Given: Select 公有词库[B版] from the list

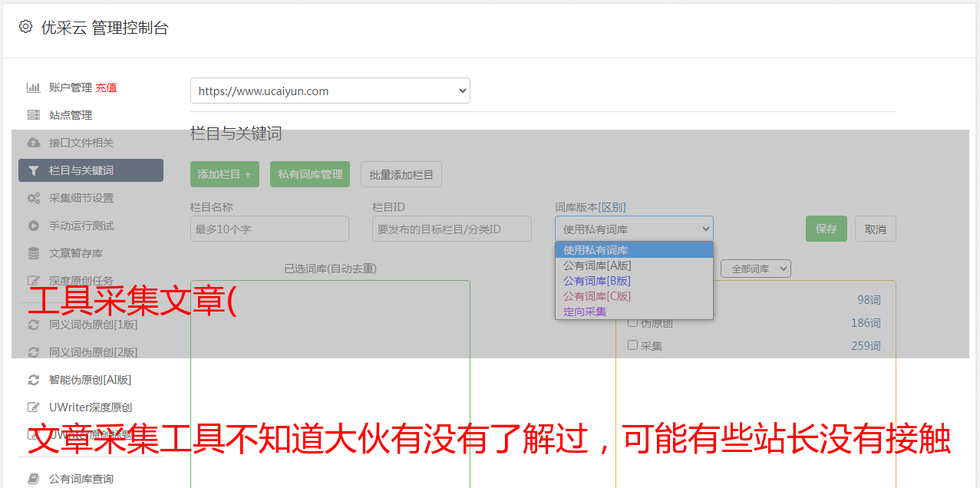Looking at the screenshot, I should [596, 281].
